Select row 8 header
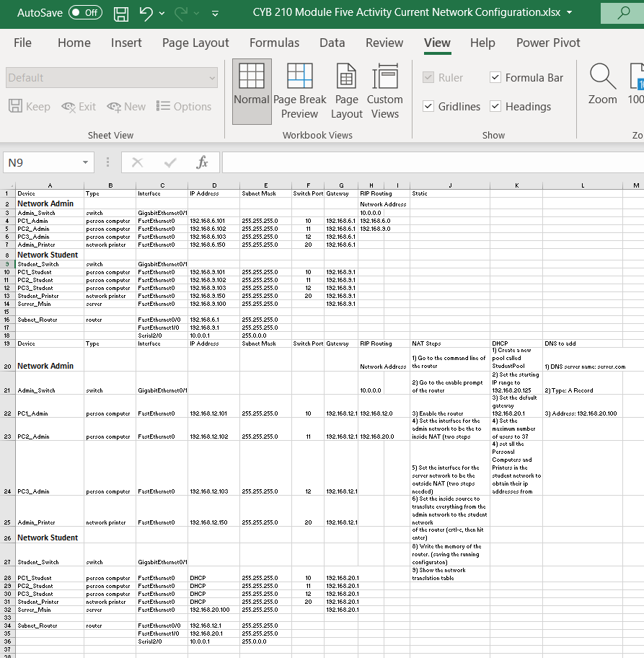 7,255
